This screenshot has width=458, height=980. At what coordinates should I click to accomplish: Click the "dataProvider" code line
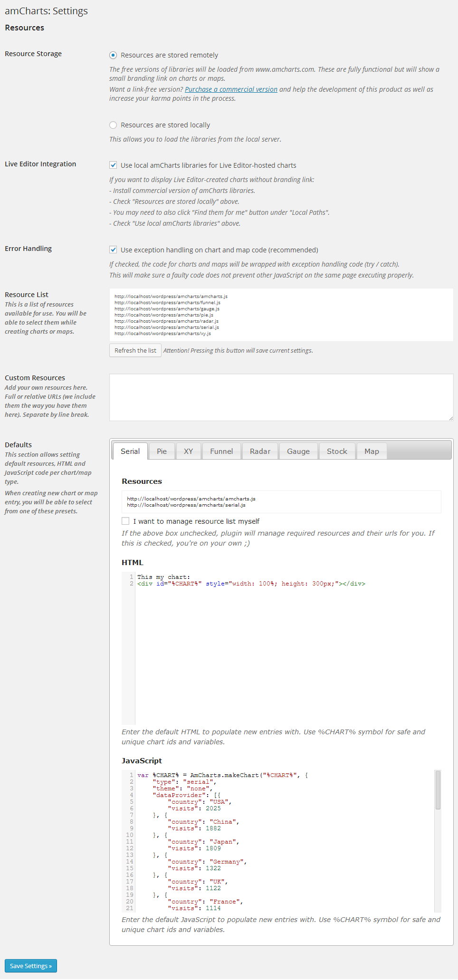[186, 795]
